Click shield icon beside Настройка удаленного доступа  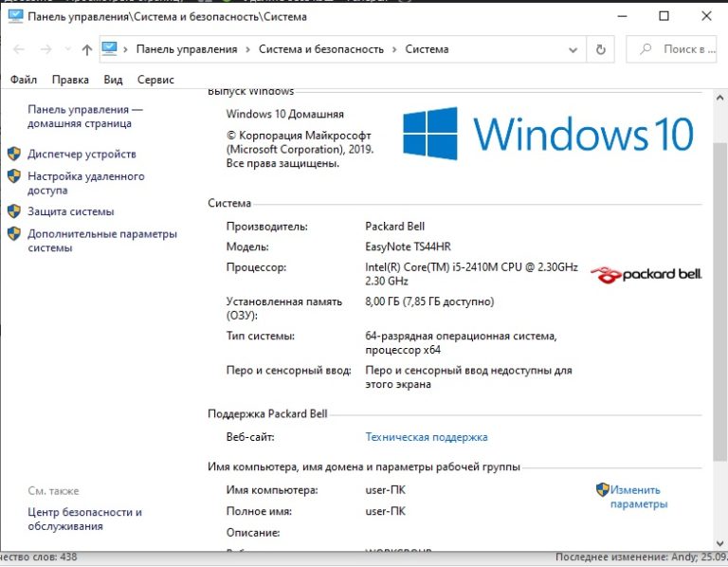14,176
